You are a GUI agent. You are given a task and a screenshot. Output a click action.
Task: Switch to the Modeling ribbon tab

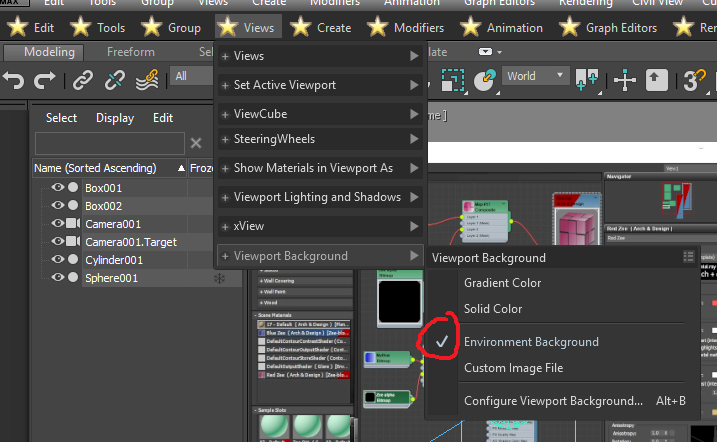tap(44, 52)
